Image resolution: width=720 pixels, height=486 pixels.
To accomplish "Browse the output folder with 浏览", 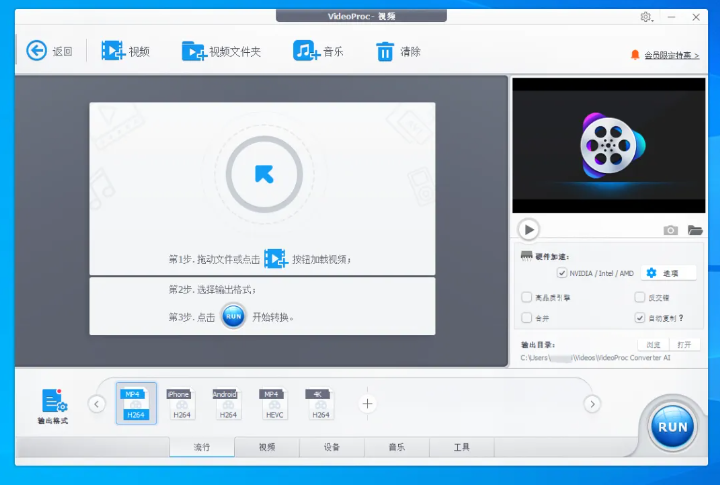I will [653, 345].
